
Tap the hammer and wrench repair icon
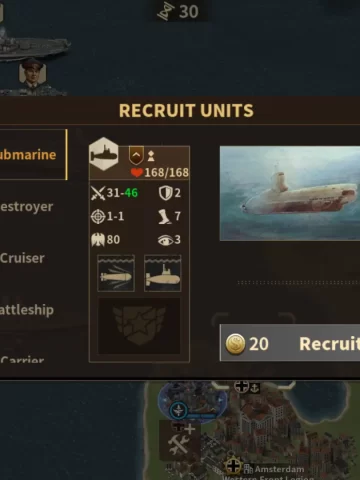[179, 444]
